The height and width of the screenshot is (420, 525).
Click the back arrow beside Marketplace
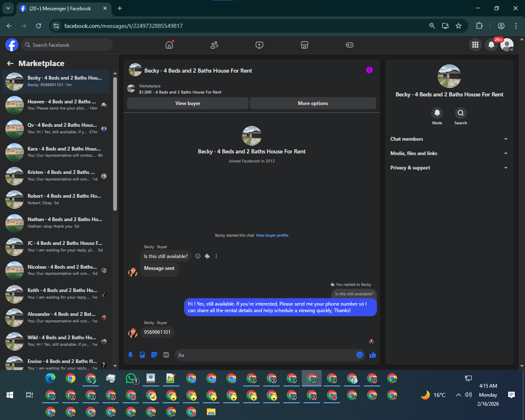[x=10, y=64]
